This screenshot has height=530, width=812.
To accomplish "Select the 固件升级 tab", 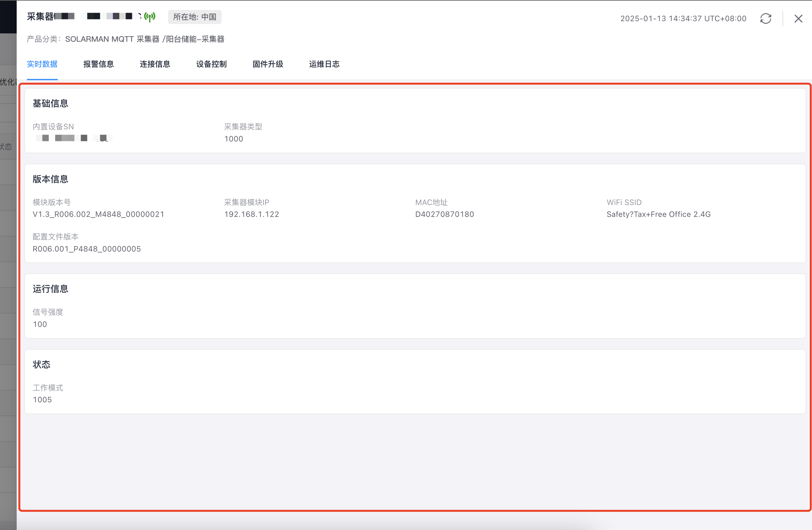I will 268,64.
